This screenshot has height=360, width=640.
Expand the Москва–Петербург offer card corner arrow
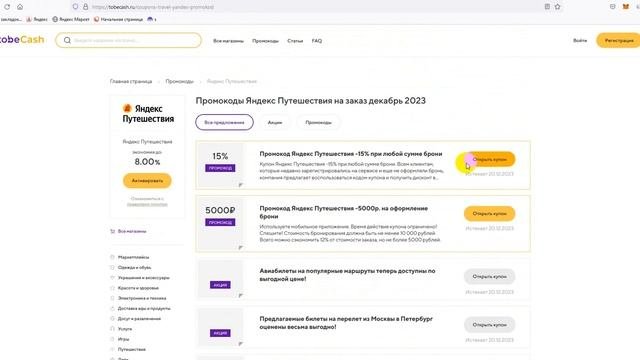tap(240, 344)
